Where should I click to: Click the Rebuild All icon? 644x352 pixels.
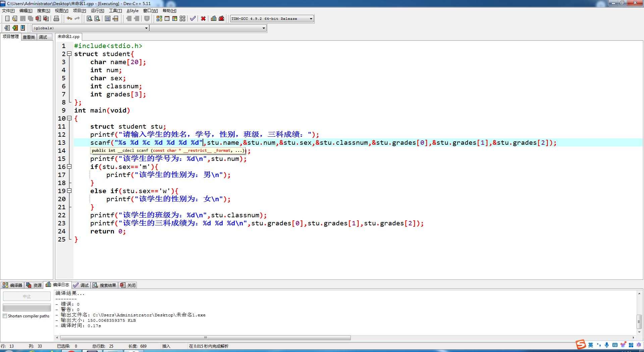[x=182, y=18]
